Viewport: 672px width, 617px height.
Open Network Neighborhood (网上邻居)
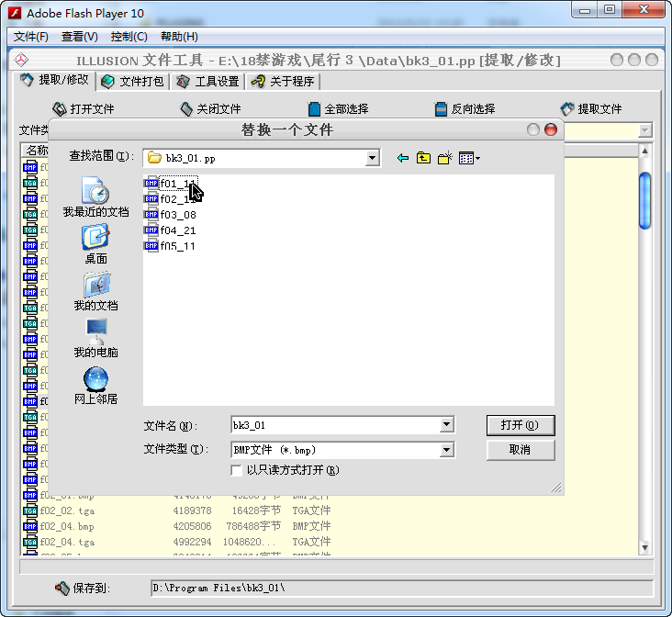[x=96, y=386]
